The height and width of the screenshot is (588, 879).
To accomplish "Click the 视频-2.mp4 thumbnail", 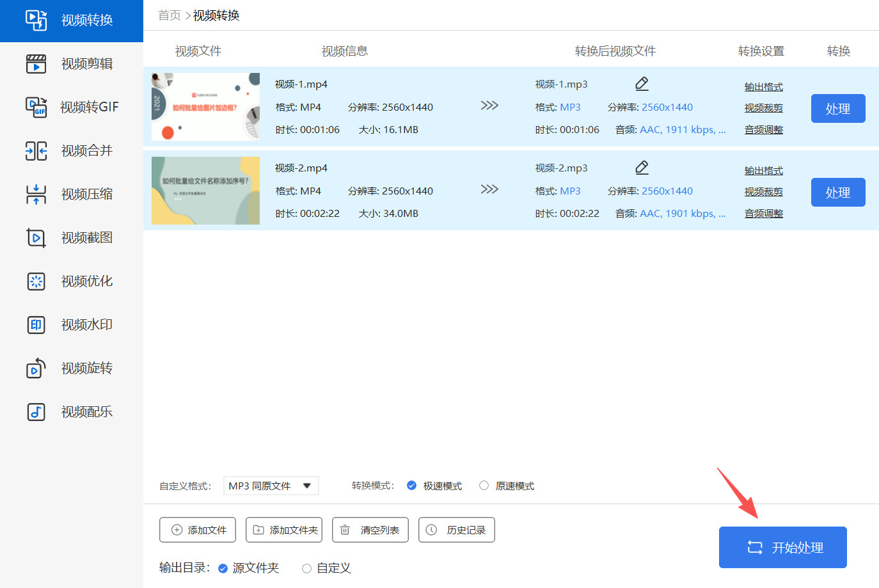I will [205, 191].
